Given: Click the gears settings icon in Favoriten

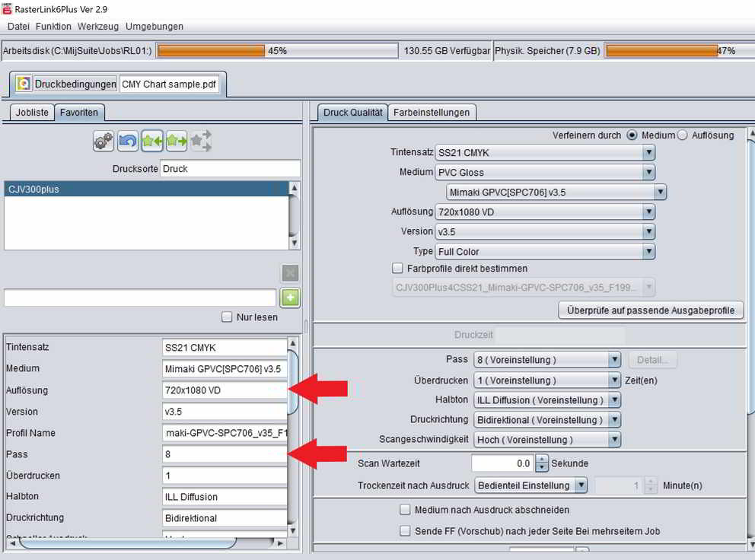Looking at the screenshot, I should [x=104, y=141].
